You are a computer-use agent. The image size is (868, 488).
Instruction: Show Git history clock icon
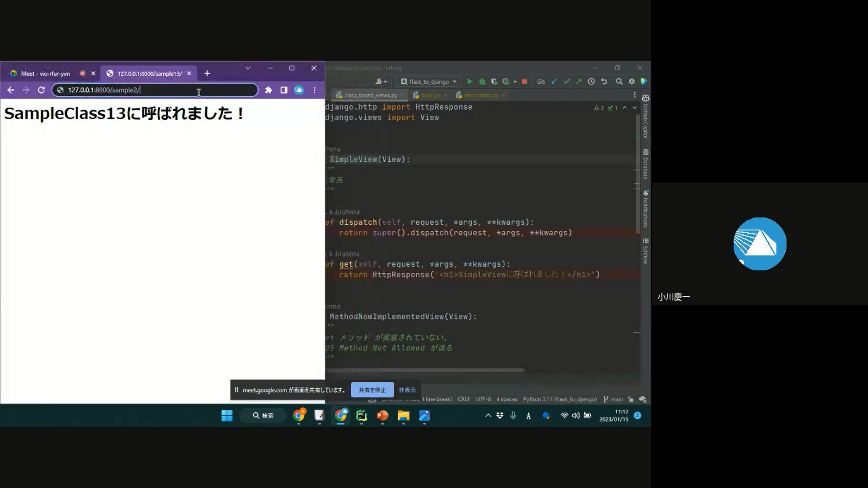591,82
